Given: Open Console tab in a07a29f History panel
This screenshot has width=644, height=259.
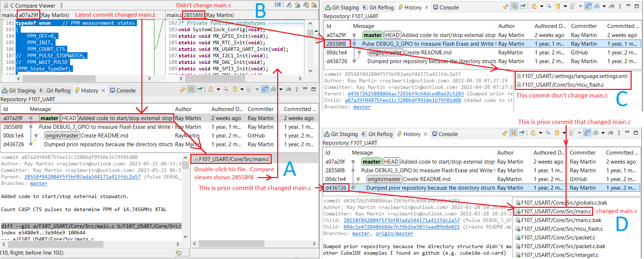Looking at the screenshot, I should [x=123, y=90].
